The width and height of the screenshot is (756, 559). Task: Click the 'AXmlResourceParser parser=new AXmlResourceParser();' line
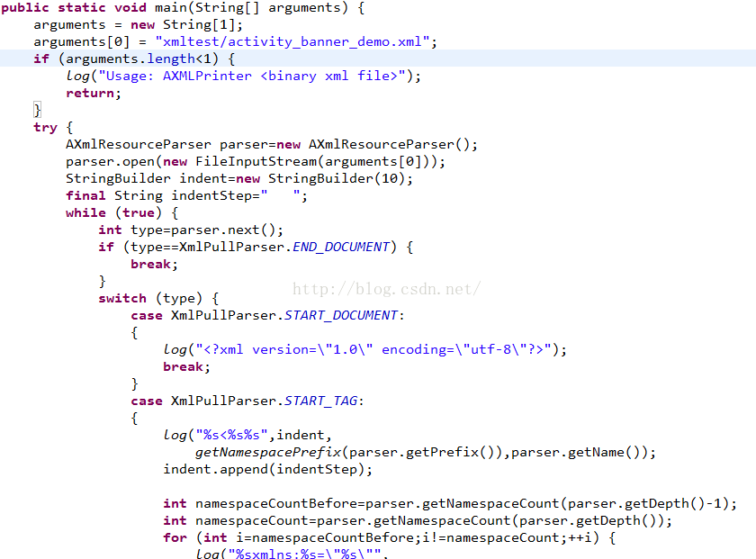pyautogui.click(x=272, y=145)
